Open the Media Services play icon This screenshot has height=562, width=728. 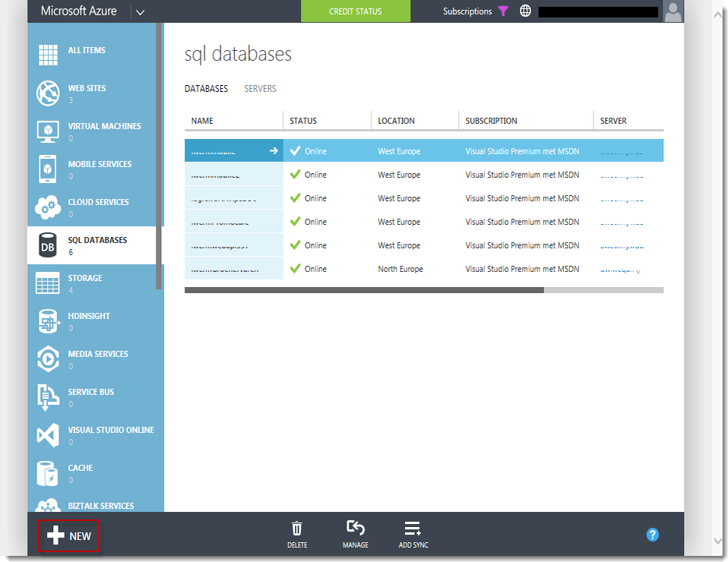tap(49, 358)
